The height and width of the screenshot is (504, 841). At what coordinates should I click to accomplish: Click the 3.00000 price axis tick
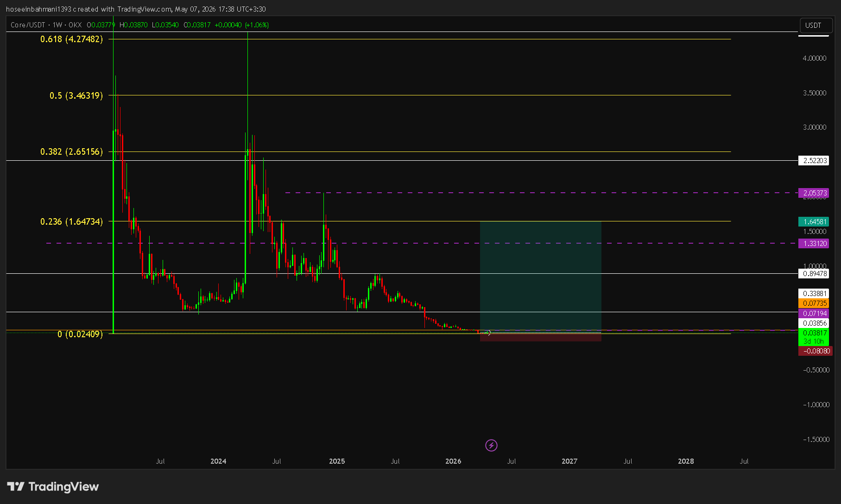pos(815,127)
